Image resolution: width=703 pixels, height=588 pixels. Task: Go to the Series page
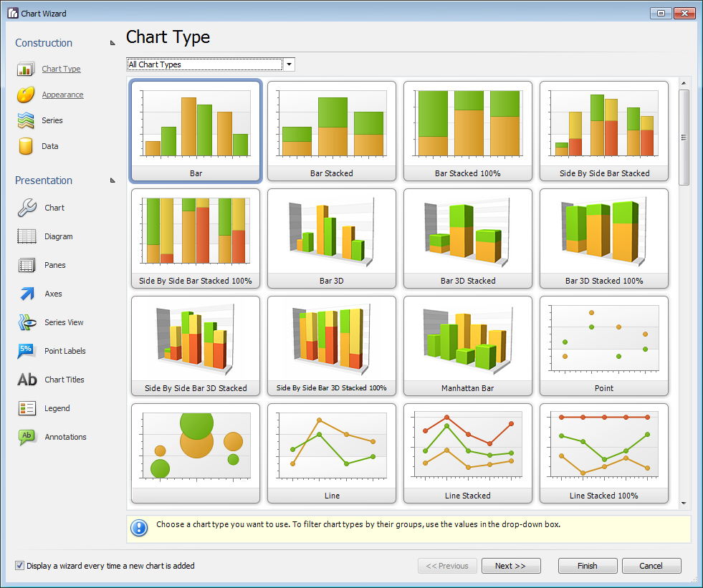[x=52, y=120]
